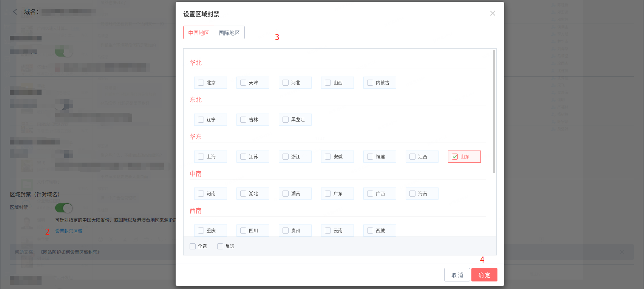Viewport: 644px width, 289px height.
Task: Click the 华东 region heading
Action: [x=196, y=137]
